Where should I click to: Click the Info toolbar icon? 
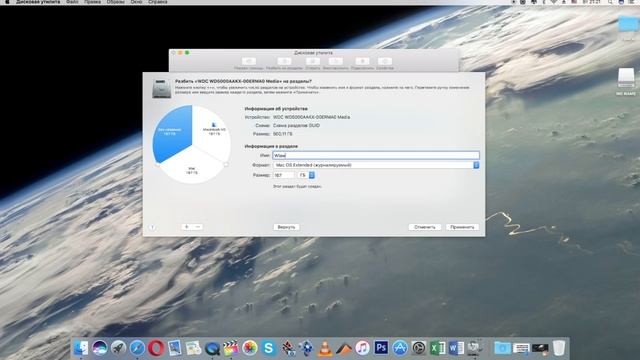click(385, 61)
